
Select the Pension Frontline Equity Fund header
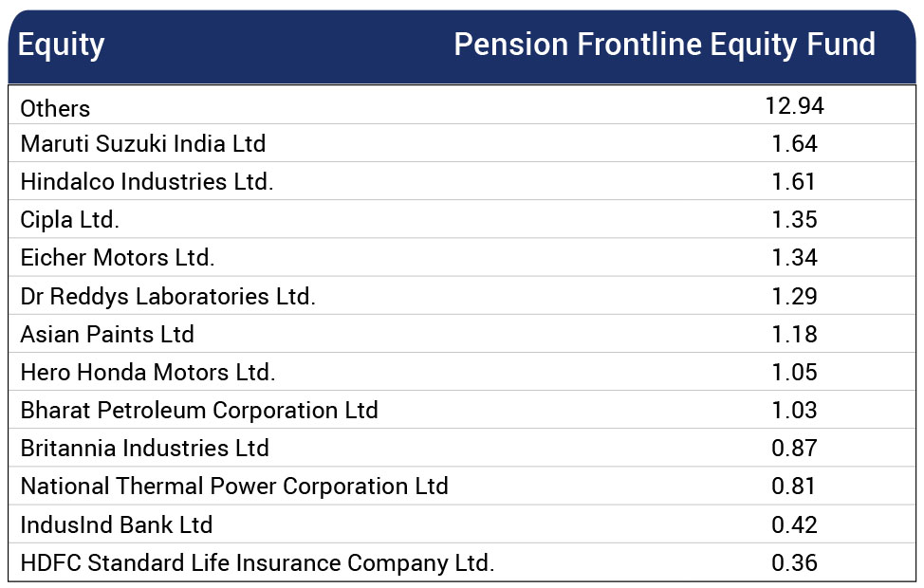[665, 45]
